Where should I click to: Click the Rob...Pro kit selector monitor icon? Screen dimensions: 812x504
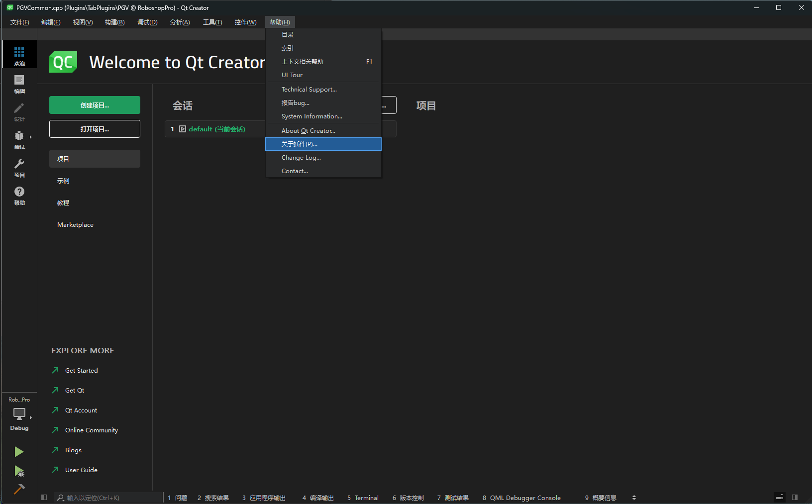tap(19, 414)
